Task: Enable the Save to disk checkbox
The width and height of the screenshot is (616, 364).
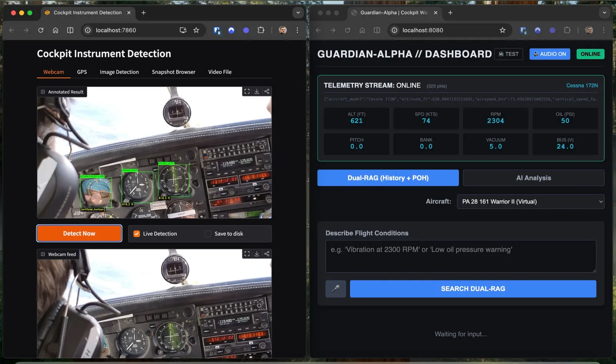Action: 208,234
